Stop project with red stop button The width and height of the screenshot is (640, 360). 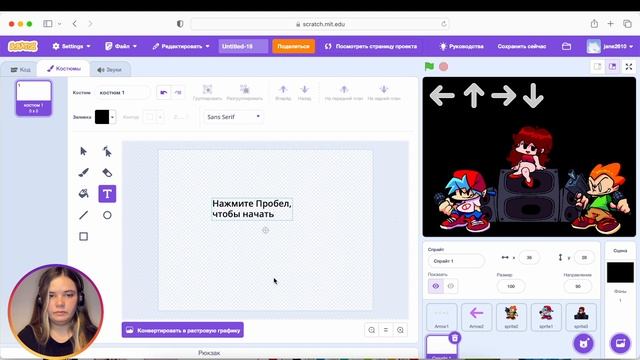(443, 67)
